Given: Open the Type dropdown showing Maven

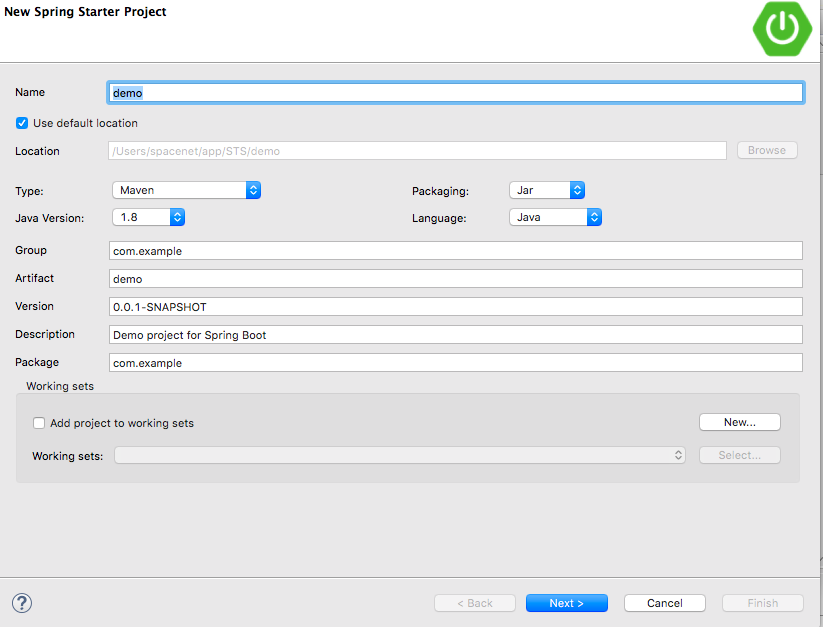Looking at the screenshot, I should click(186, 190).
